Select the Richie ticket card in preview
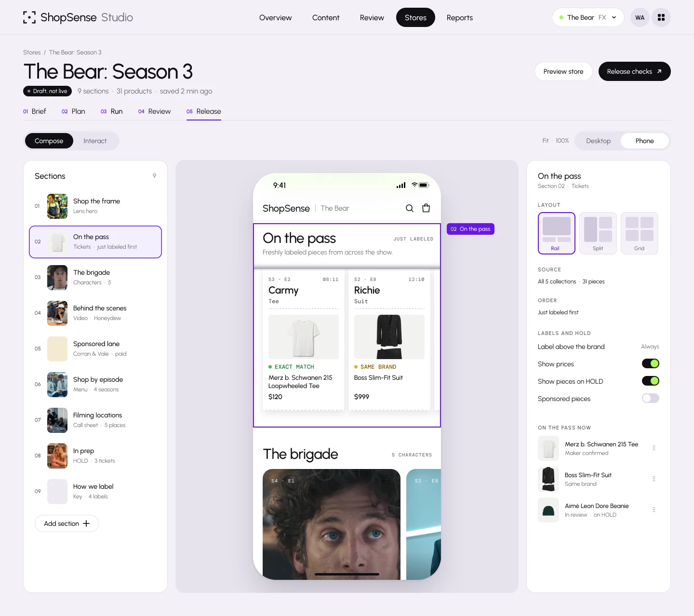 (x=389, y=340)
